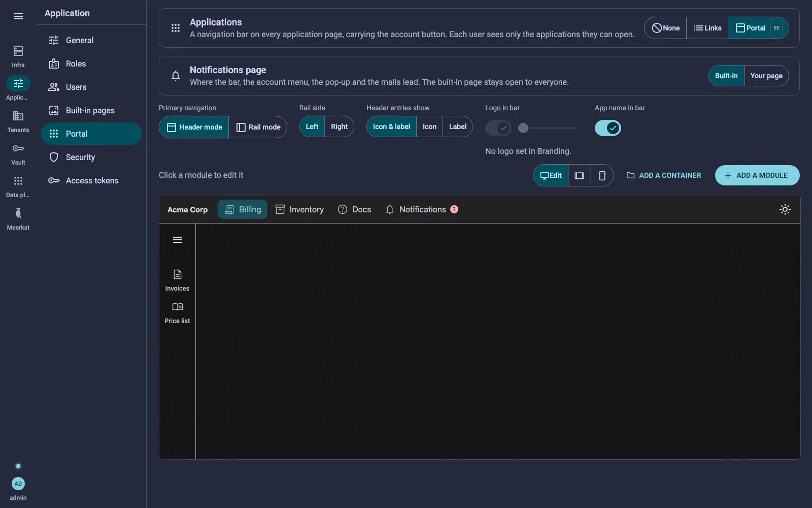Screen dimensions: 812x508
Task: Select Your page for notifications
Action: click(766, 76)
